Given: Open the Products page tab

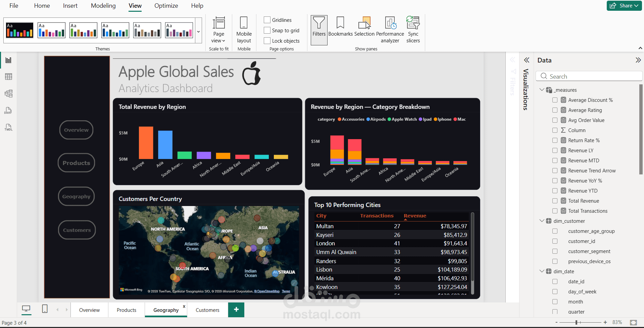Looking at the screenshot, I should [127, 310].
